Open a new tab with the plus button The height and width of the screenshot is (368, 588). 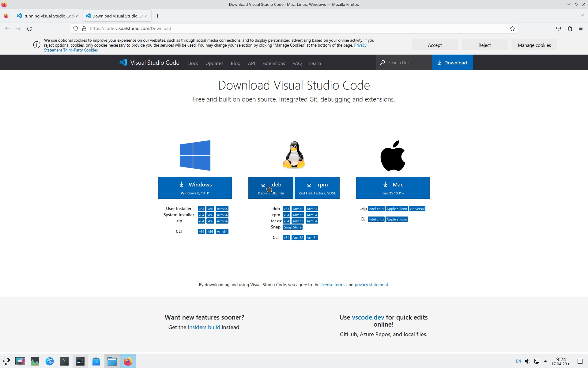point(157,16)
